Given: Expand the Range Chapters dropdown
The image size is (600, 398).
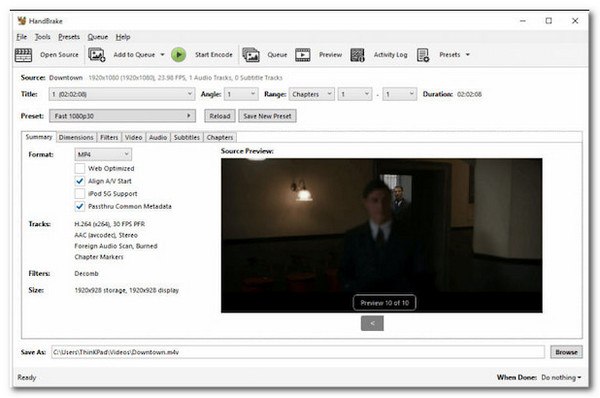Looking at the screenshot, I should [311, 94].
